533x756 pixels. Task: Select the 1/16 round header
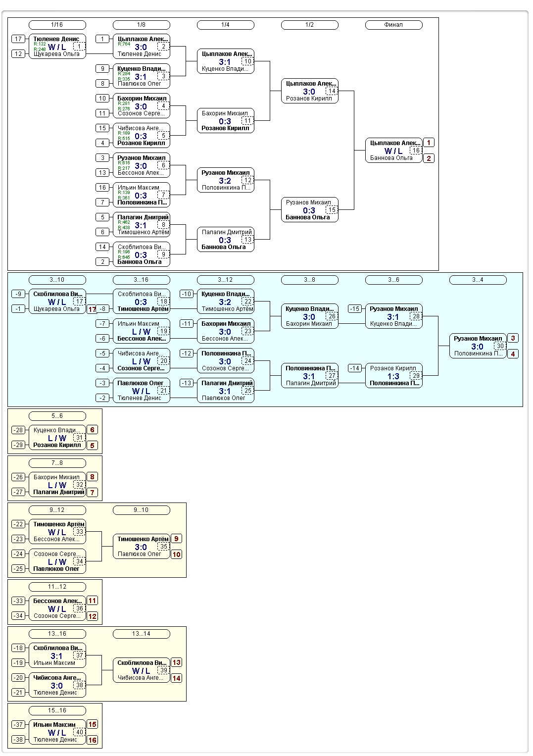click(x=57, y=25)
